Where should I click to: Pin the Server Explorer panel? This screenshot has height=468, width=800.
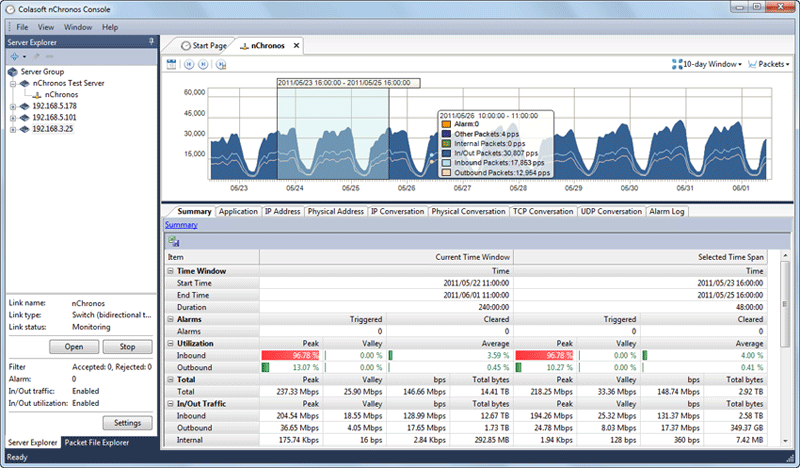151,41
